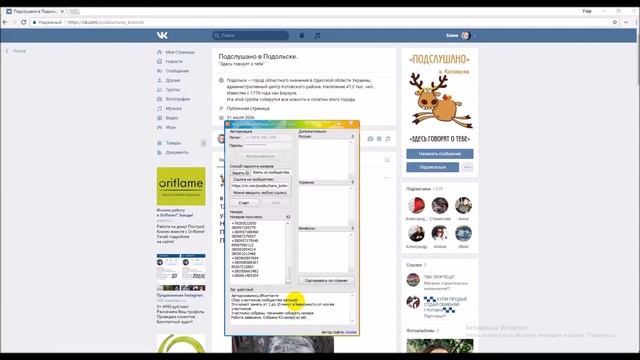Open the user profile dropdown in VK header
This screenshot has width=640, height=360.
[x=460, y=36]
